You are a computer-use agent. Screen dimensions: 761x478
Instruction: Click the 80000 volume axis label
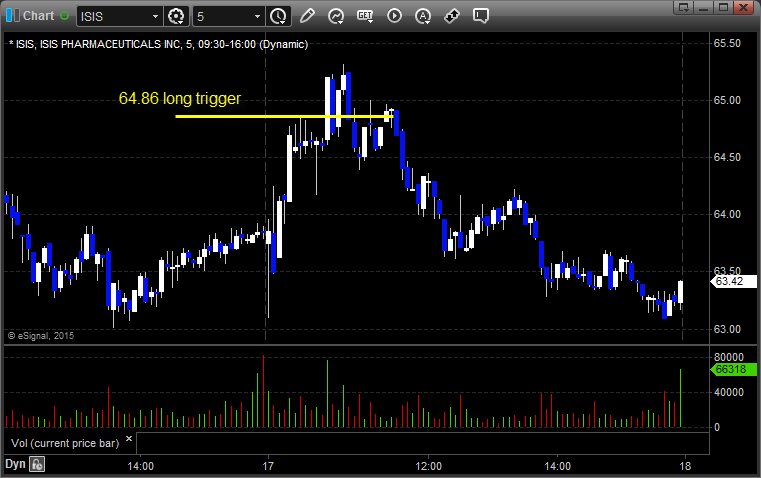[728, 358]
